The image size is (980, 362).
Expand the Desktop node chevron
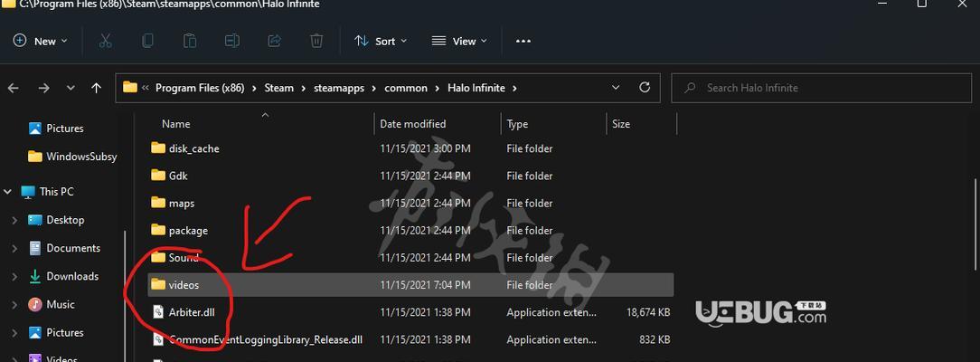(14, 220)
